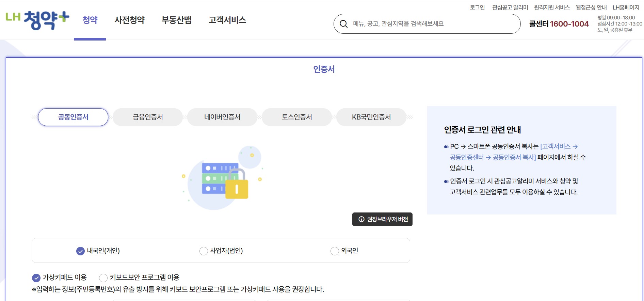Select the 네이버인증서 tab
Screen dimensions: 644x301
[222, 117]
